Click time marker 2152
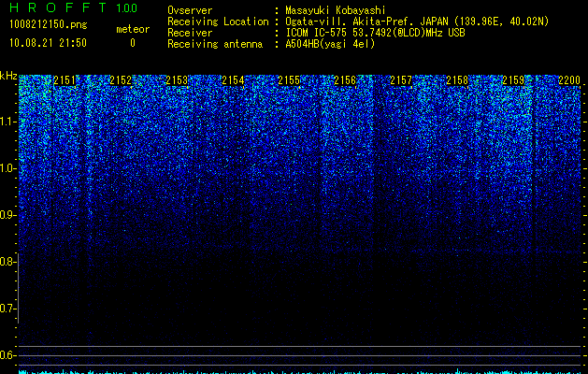Viewport: 588px width, 374px height. tap(121, 80)
